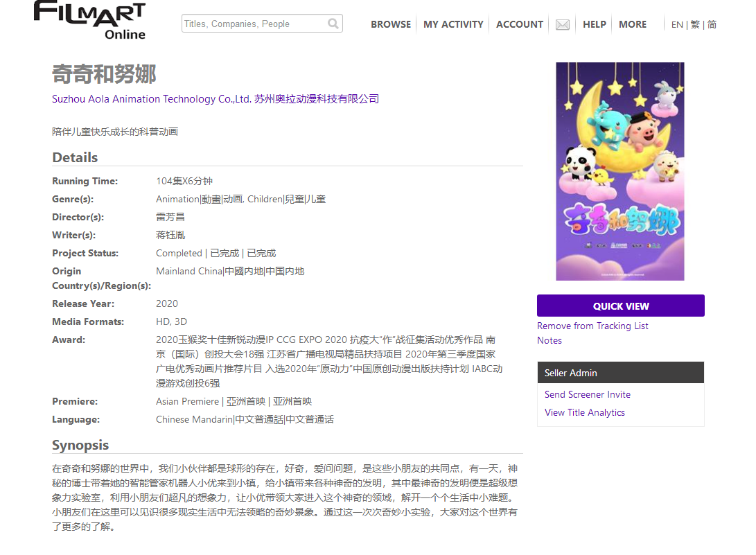Switch language to EN

pyautogui.click(x=677, y=25)
